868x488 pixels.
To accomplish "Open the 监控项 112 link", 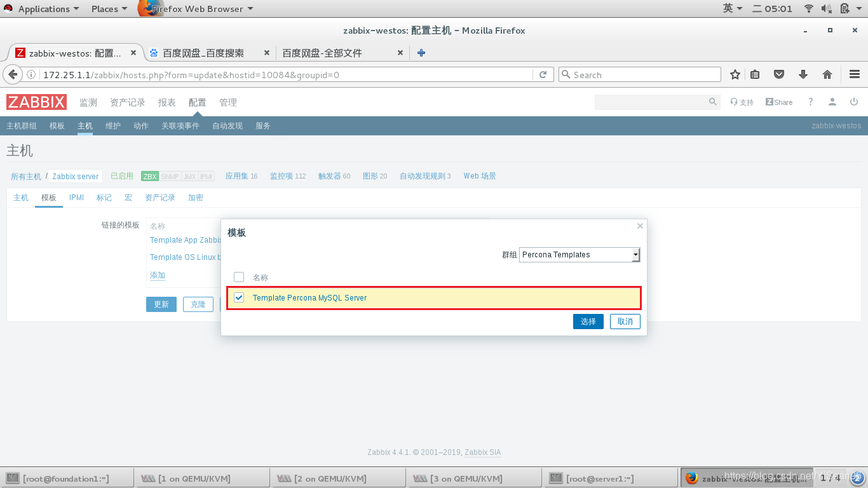I will click(x=288, y=176).
